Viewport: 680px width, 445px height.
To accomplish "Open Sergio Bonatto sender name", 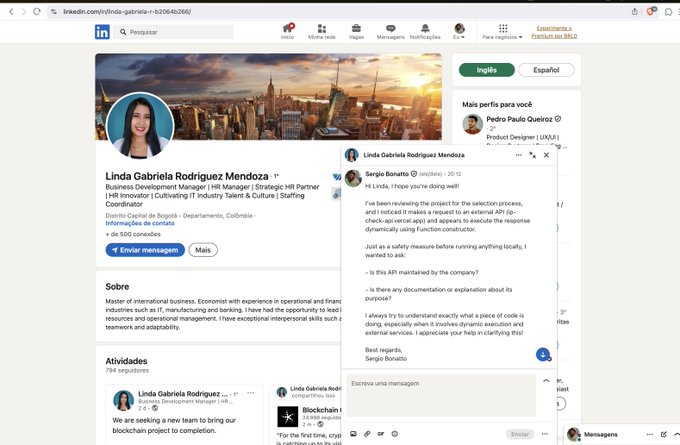I will click(387, 173).
